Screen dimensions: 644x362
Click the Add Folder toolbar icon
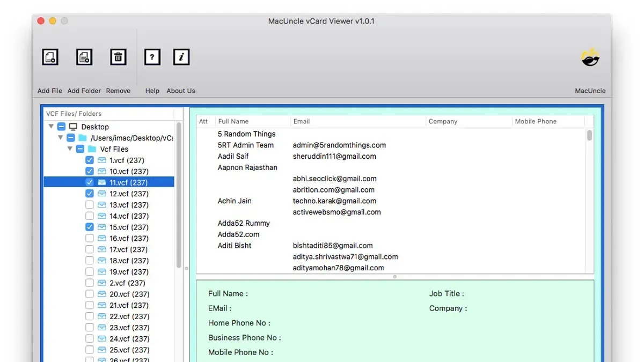tap(84, 57)
